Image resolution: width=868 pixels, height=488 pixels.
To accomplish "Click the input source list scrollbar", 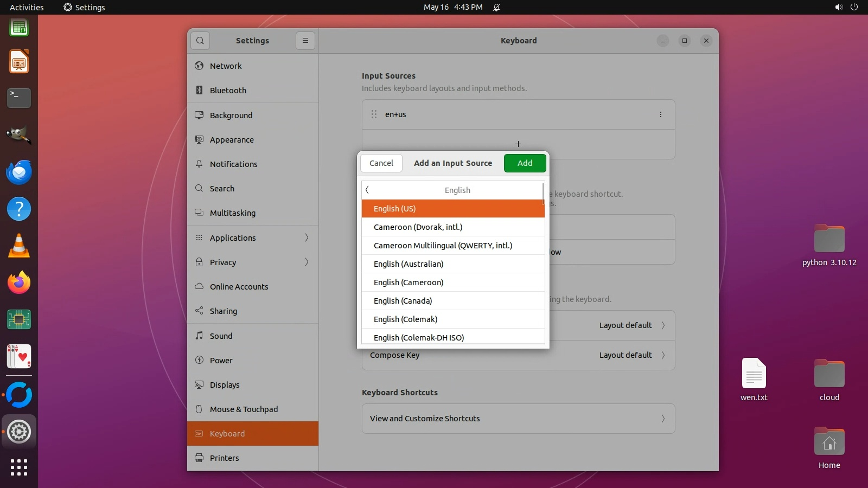I will pos(543,194).
